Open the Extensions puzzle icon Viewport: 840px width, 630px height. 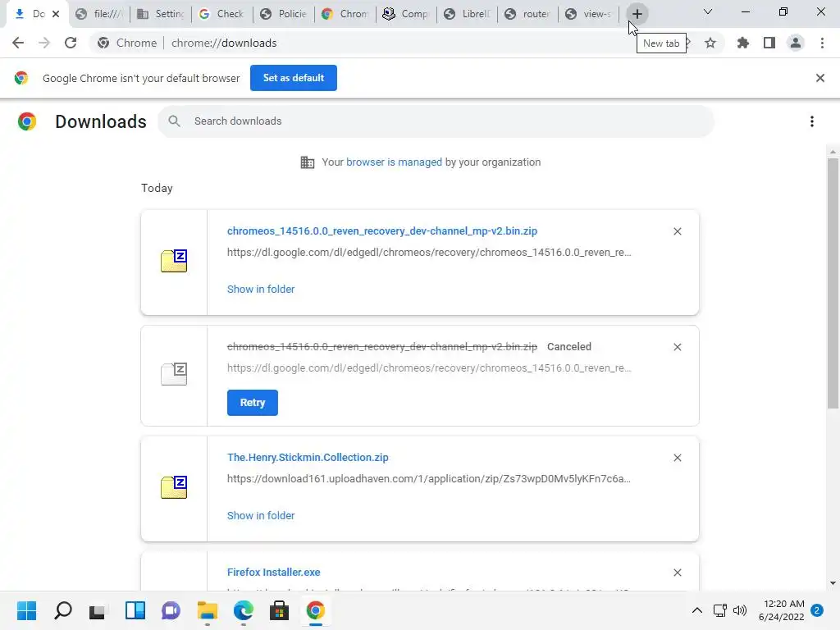[742, 43]
